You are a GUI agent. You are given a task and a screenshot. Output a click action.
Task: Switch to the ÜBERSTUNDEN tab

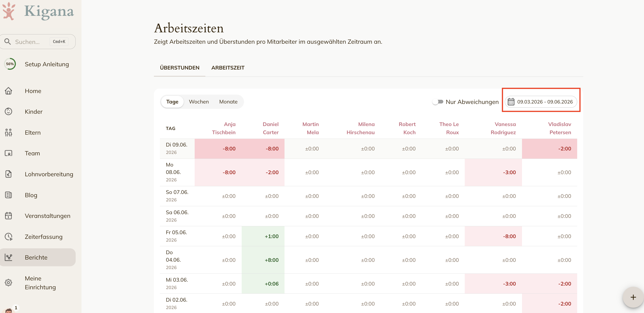[180, 68]
